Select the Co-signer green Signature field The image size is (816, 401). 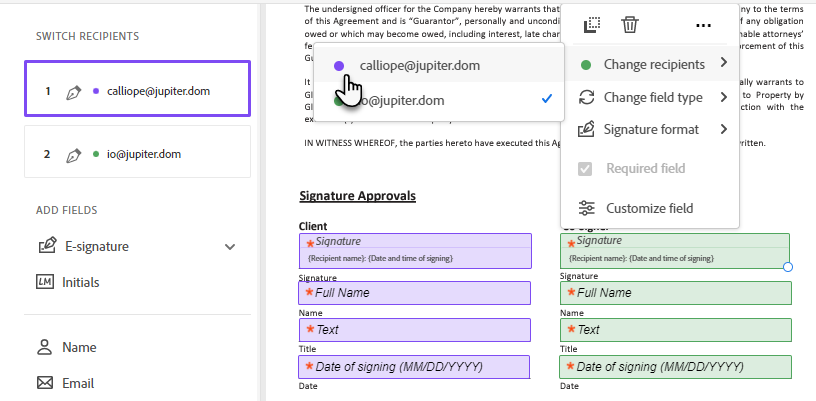point(675,251)
